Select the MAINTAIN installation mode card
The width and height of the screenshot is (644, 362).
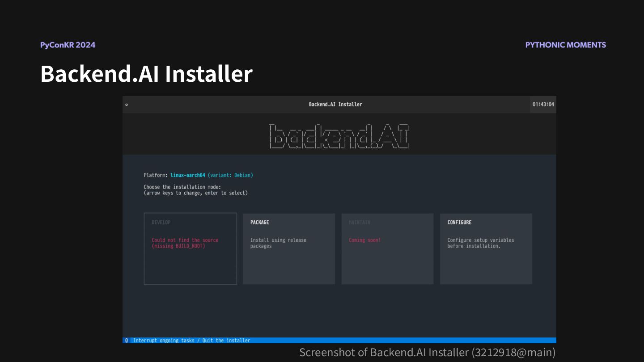pyautogui.click(x=387, y=248)
